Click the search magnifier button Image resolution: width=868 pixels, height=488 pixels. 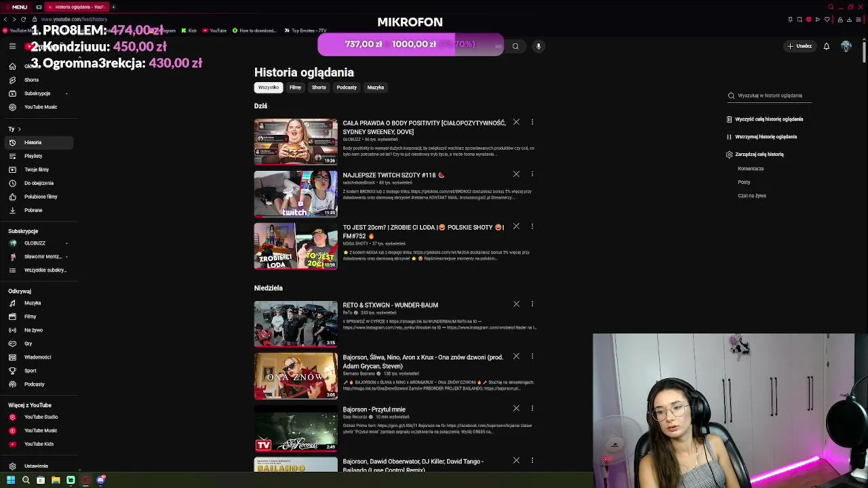pyautogui.click(x=515, y=46)
